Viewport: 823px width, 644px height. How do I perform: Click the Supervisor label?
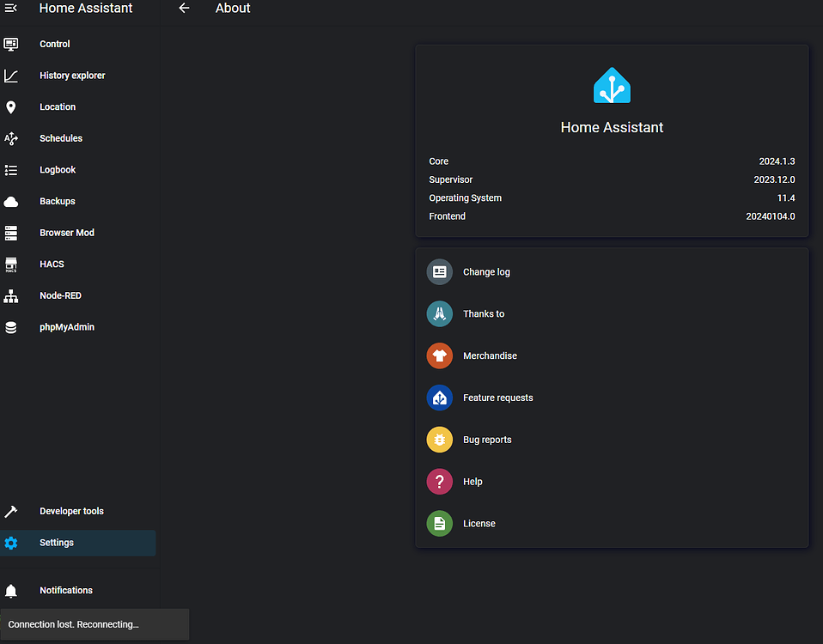tap(451, 179)
